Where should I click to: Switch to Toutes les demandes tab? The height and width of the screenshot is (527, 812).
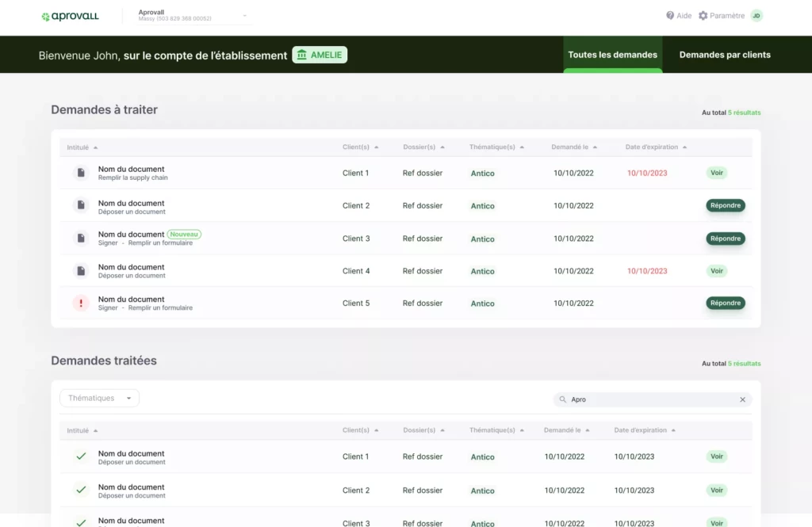coord(612,55)
